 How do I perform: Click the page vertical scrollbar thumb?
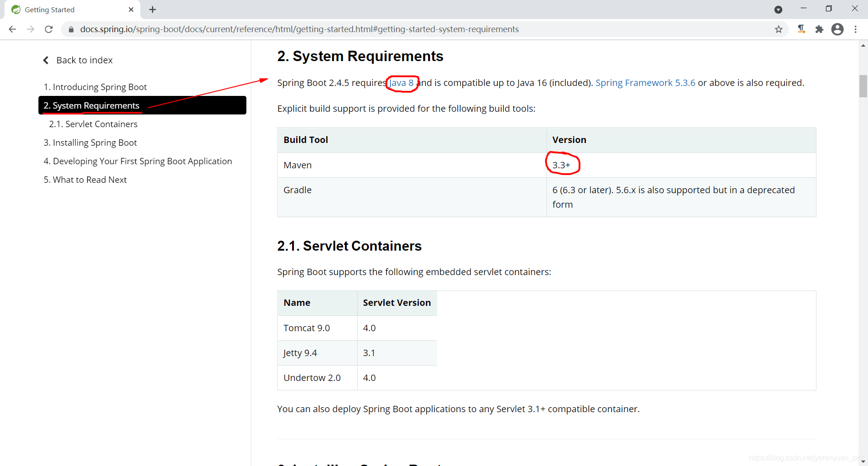[x=863, y=86]
